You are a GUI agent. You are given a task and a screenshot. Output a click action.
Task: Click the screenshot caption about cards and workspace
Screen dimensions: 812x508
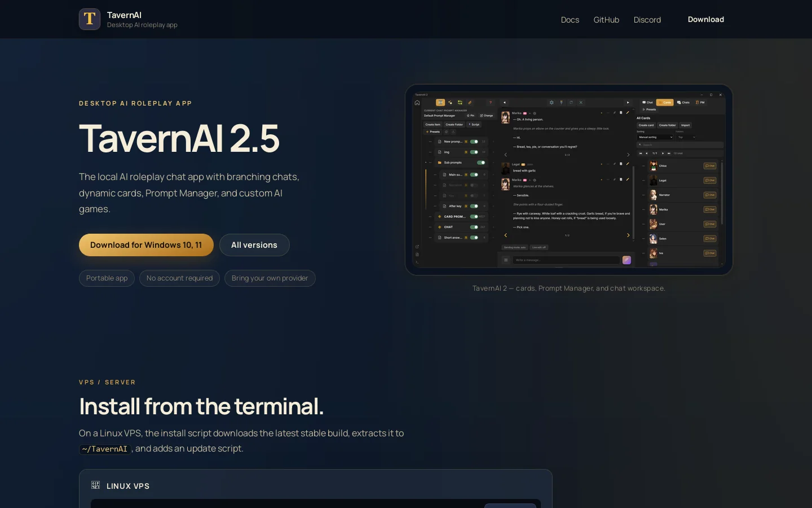(569, 288)
